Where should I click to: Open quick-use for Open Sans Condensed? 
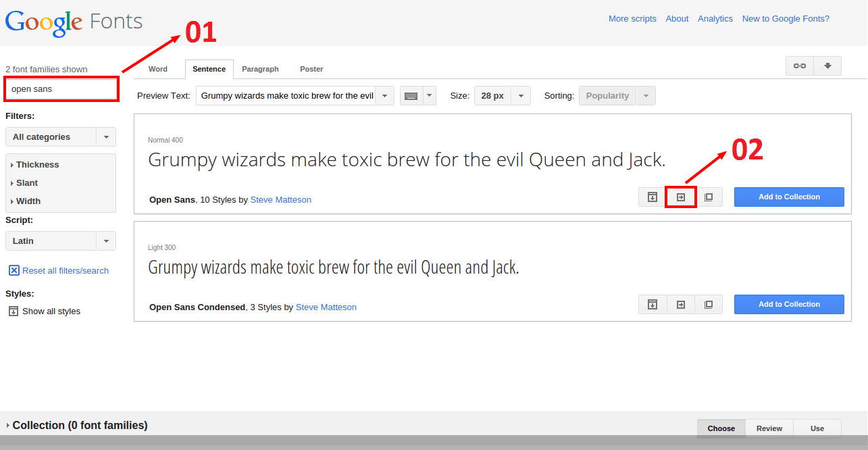[681, 305]
